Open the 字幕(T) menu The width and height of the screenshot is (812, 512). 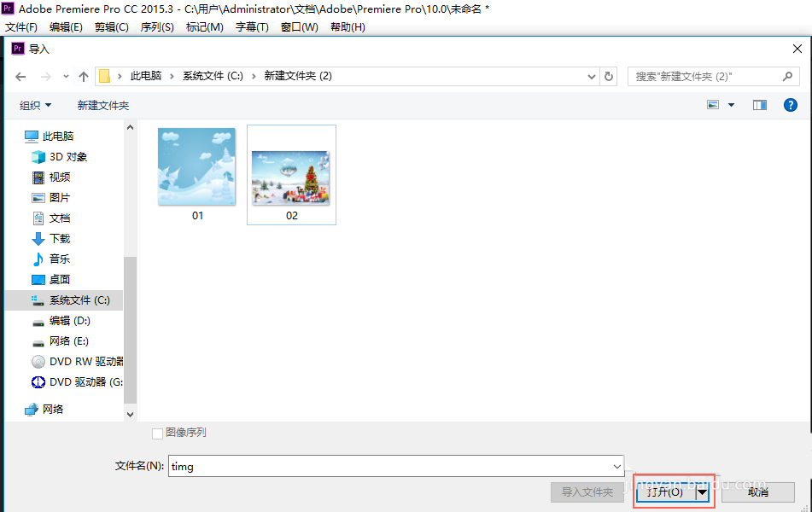tap(251, 26)
